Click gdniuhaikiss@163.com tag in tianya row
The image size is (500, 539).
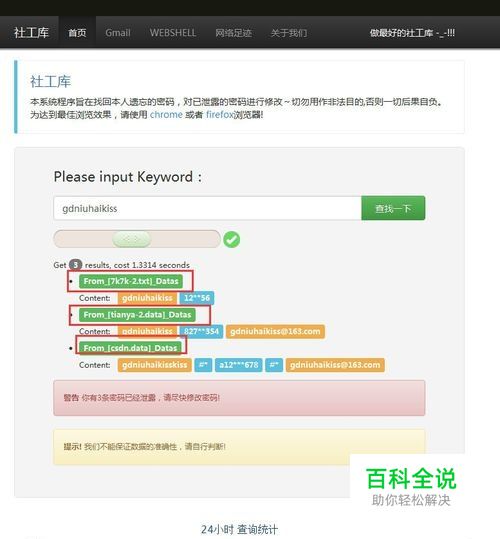275,331
